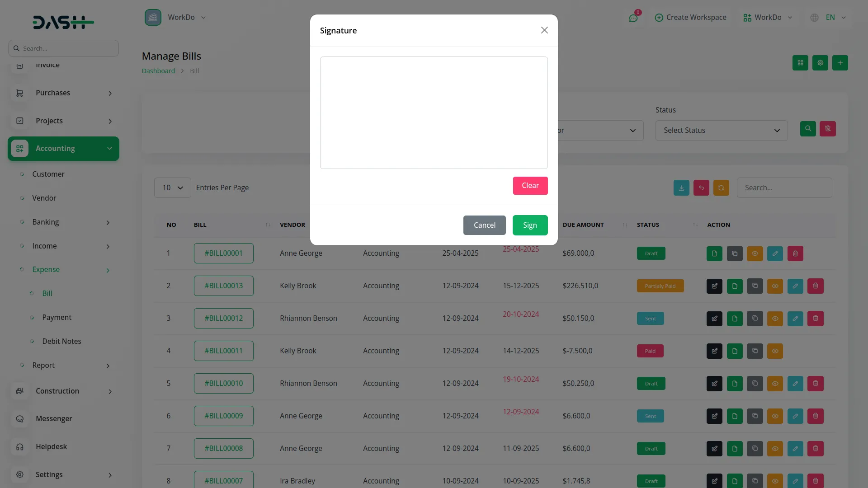Open the Debit Notes menu item
The image size is (868, 488).
pyautogui.click(x=61, y=341)
